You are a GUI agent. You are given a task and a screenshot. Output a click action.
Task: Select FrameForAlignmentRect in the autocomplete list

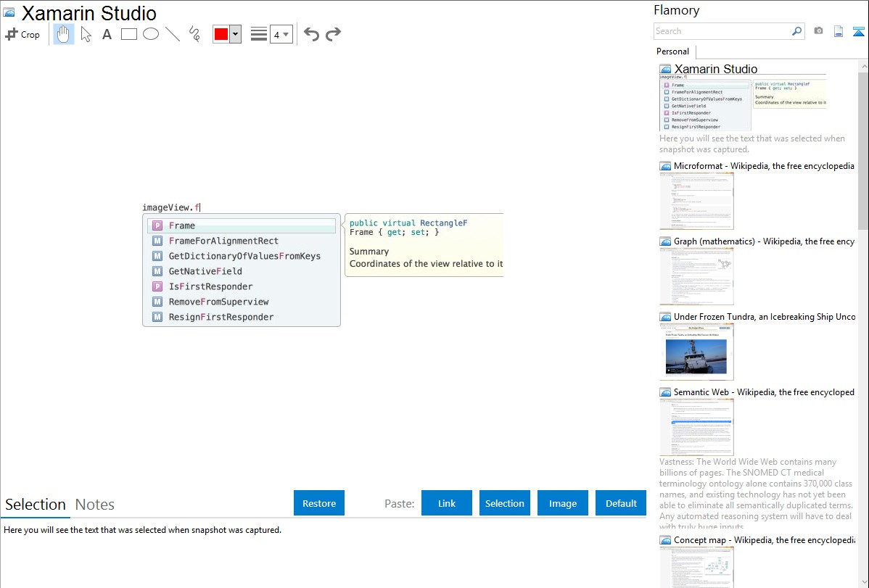click(242, 241)
